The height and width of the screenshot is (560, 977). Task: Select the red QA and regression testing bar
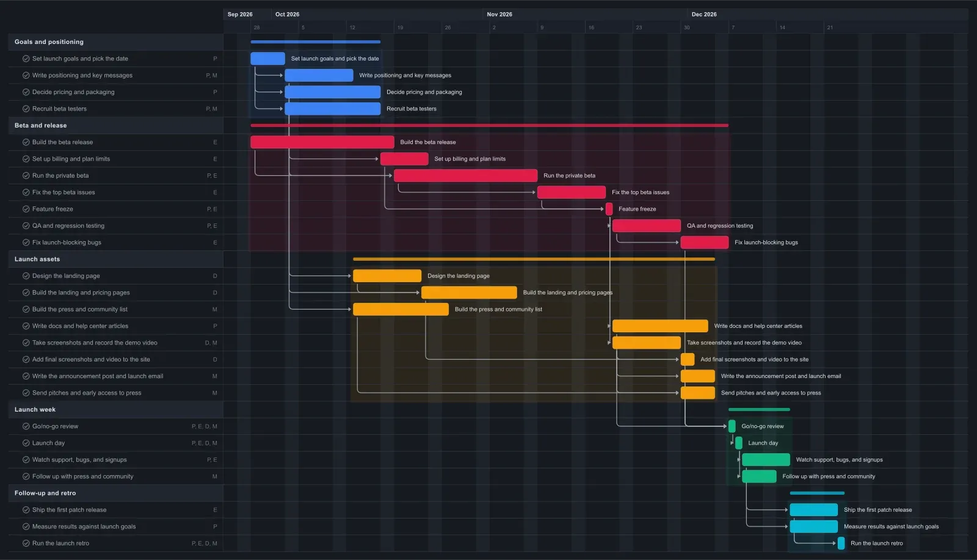646,226
